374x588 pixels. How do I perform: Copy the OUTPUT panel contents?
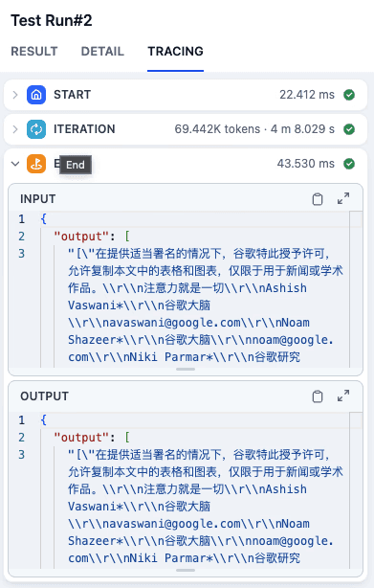click(x=318, y=396)
